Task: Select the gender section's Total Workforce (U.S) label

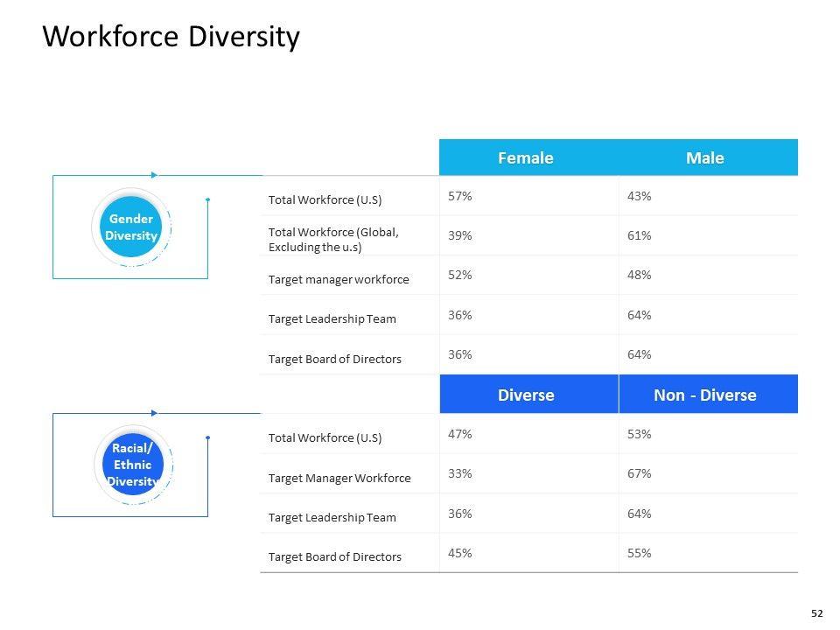Action: [325, 199]
